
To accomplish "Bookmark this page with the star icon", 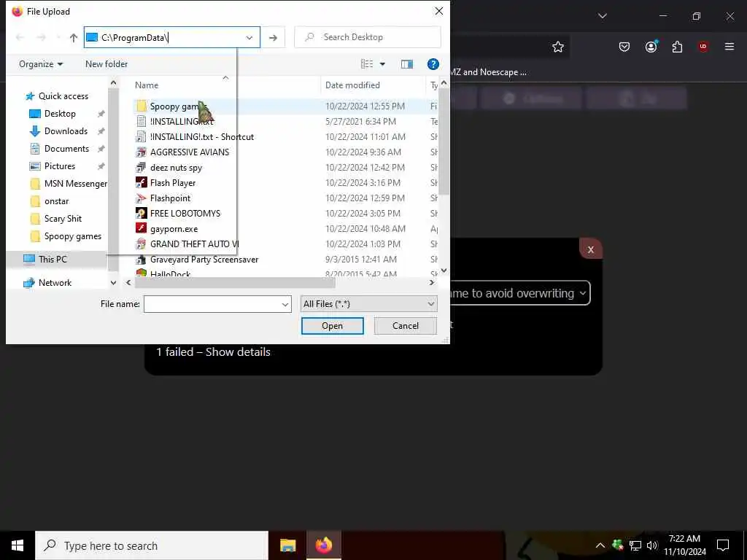I will [x=558, y=47].
